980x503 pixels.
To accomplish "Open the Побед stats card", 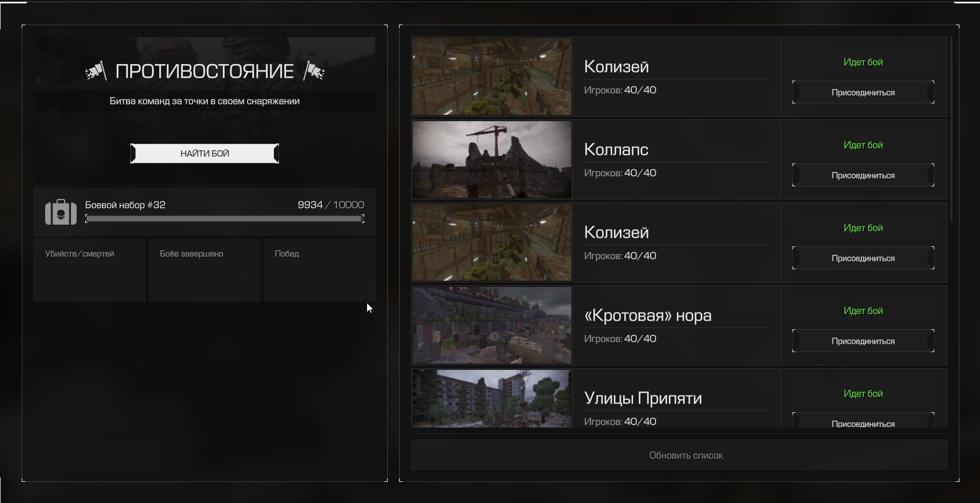I will [319, 270].
